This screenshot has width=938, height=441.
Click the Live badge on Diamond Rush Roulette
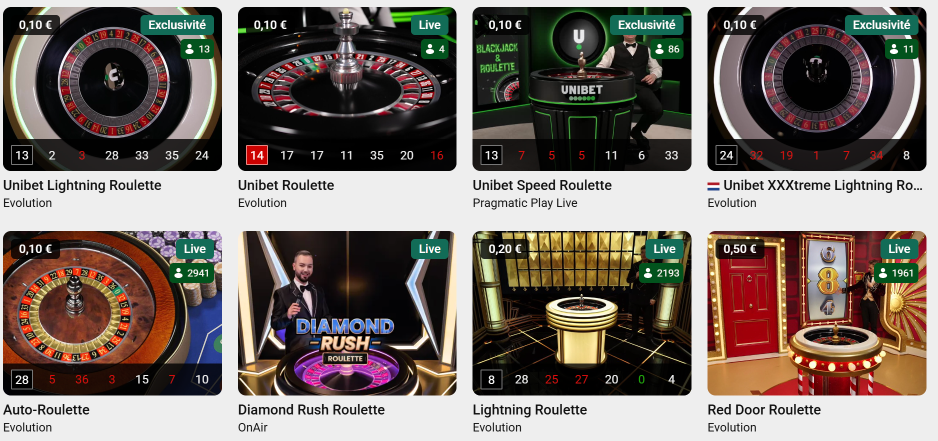pos(430,249)
